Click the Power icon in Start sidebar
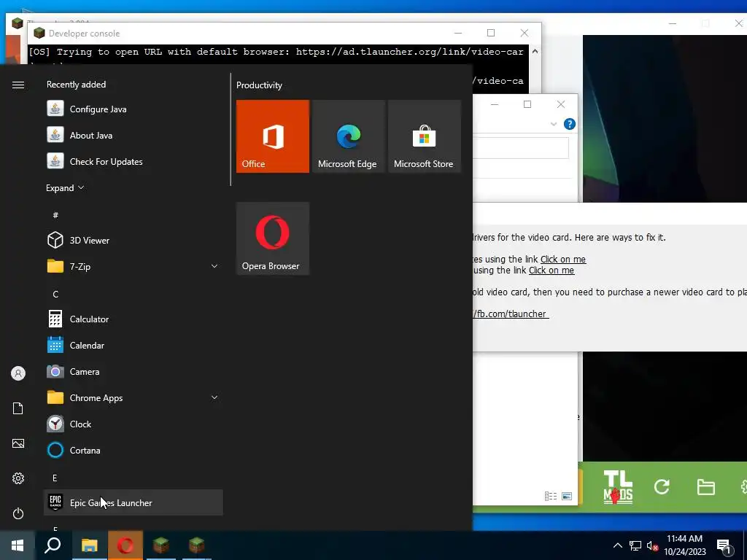 click(x=18, y=513)
